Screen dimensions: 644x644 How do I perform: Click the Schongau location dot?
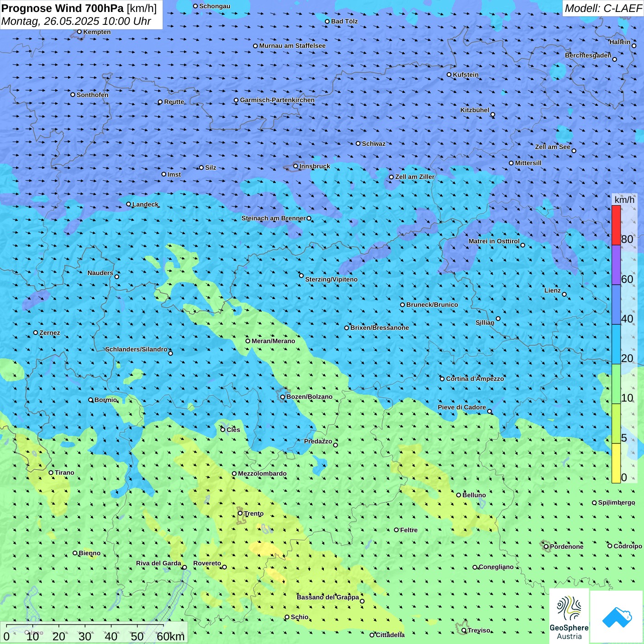195,6
